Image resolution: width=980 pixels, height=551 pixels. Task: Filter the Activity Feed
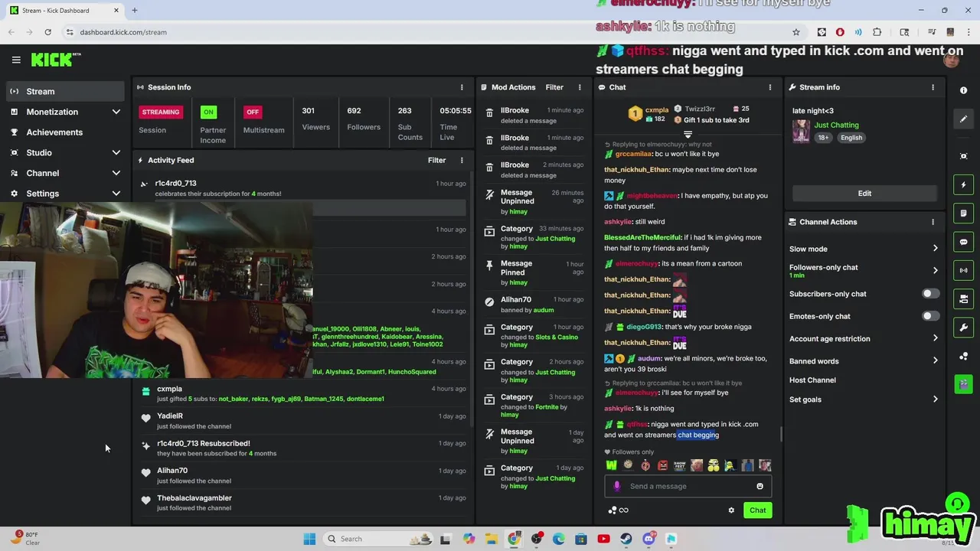click(x=436, y=160)
